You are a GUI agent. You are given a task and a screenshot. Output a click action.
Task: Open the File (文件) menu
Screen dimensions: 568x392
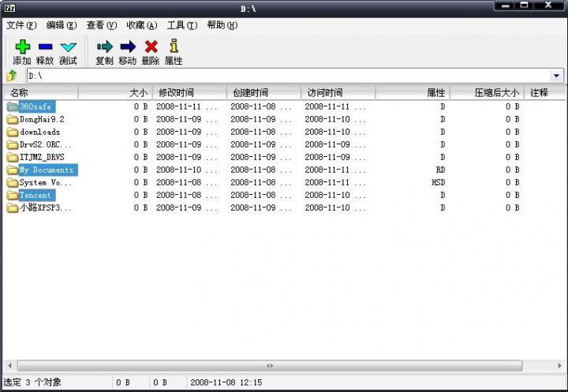coord(21,25)
